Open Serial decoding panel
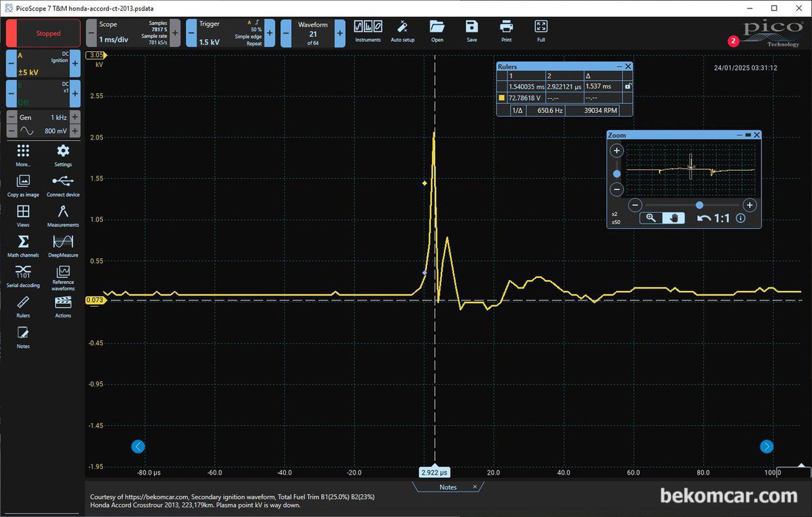 coord(23,276)
